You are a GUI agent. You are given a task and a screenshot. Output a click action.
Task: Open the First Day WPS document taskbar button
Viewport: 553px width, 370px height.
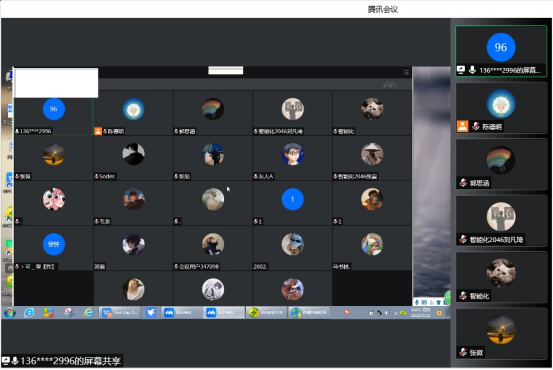[120, 313]
